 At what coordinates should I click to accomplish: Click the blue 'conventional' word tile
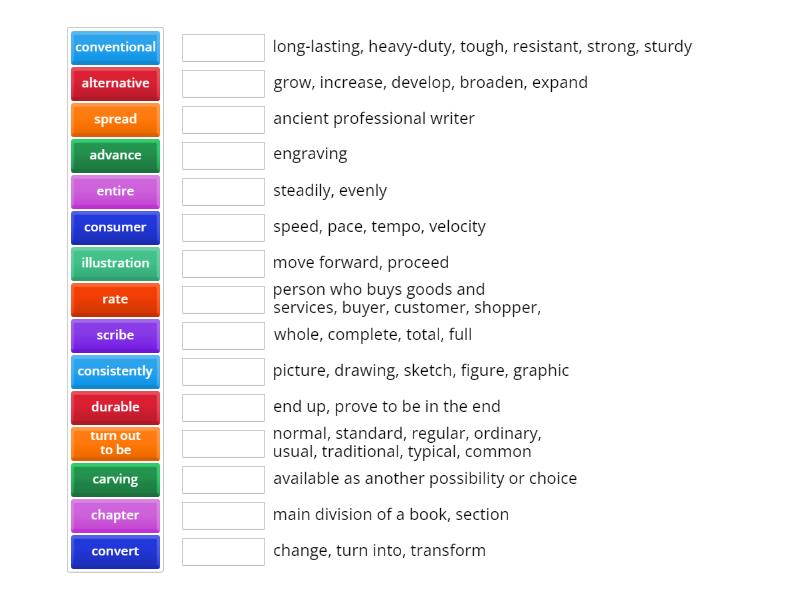(x=115, y=47)
